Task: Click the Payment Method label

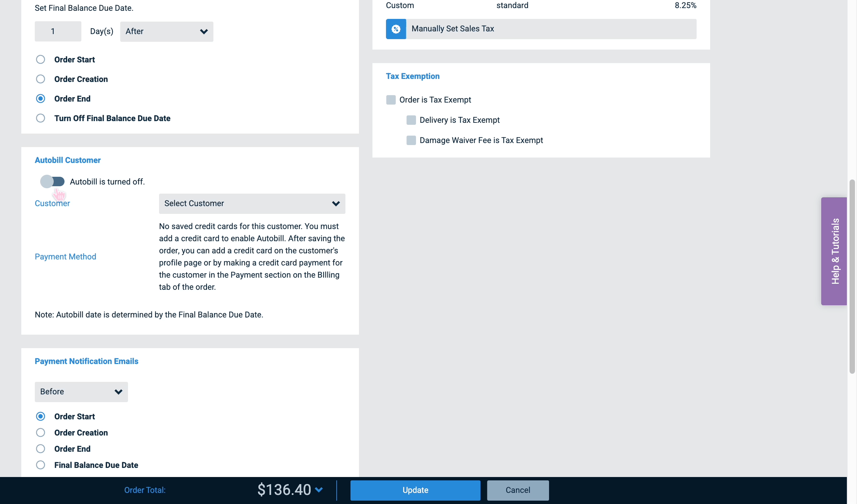Action: click(65, 257)
